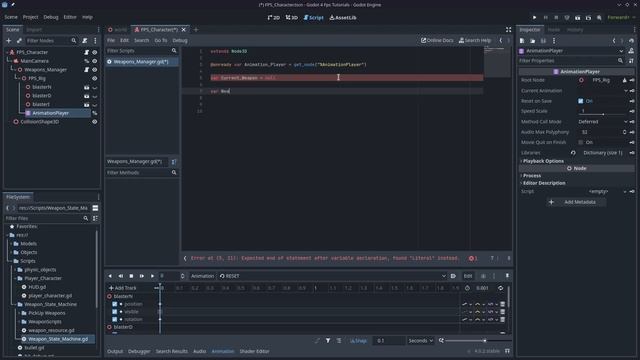Select Weapons_Manager.gd in script list
This screenshot has height=360, width=640.
(x=141, y=62)
